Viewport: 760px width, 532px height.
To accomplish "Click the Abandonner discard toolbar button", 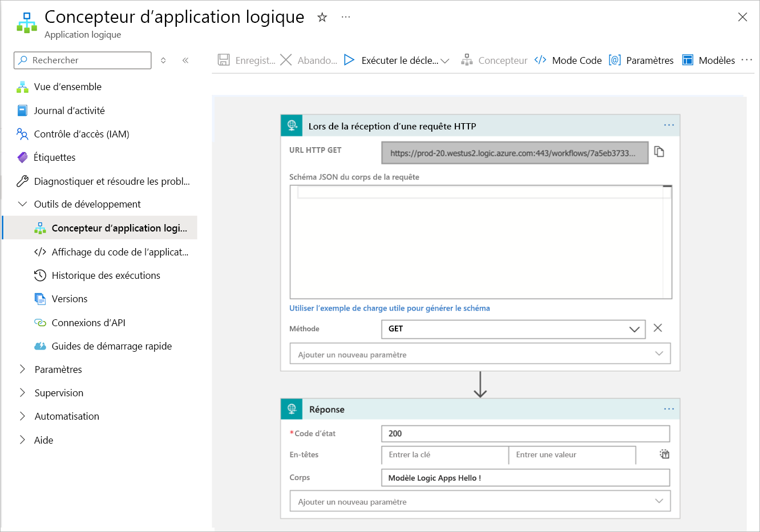I will coord(309,60).
